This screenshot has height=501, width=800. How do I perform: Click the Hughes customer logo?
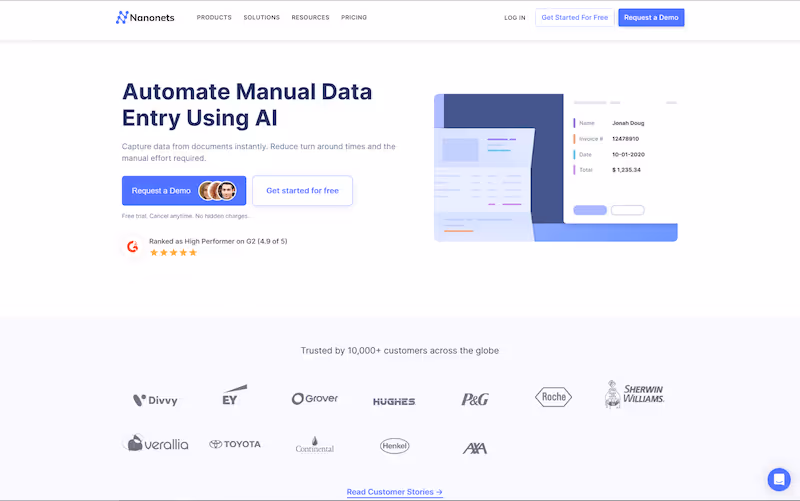[394, 402]
